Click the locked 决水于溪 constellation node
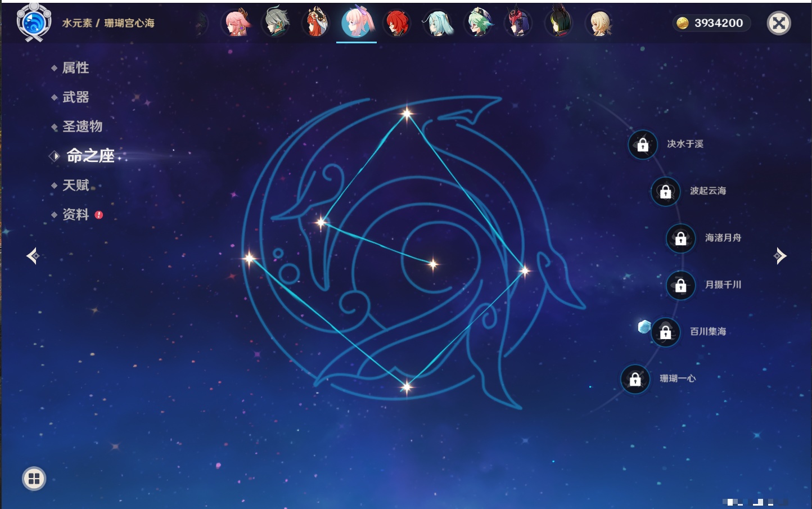 [x=643, y=145]
